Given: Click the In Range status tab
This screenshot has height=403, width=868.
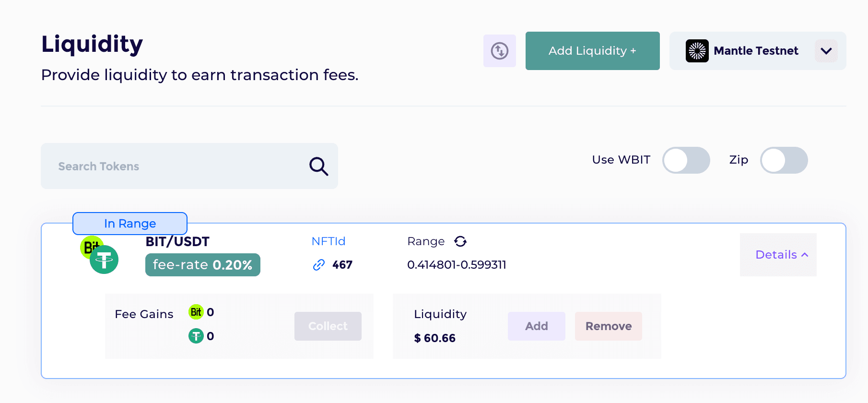Looking at the screenshot, I should click(x=130, y=224).
